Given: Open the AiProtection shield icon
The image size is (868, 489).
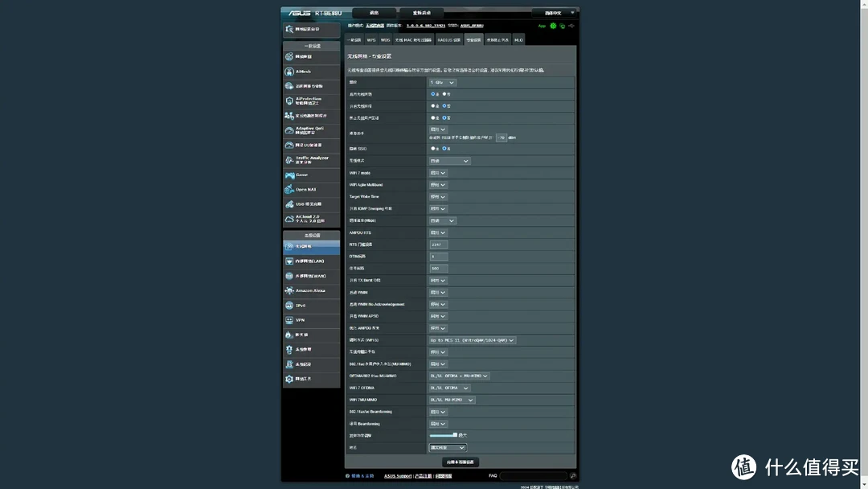Looking at the screenshot, I should coord(289,101).
